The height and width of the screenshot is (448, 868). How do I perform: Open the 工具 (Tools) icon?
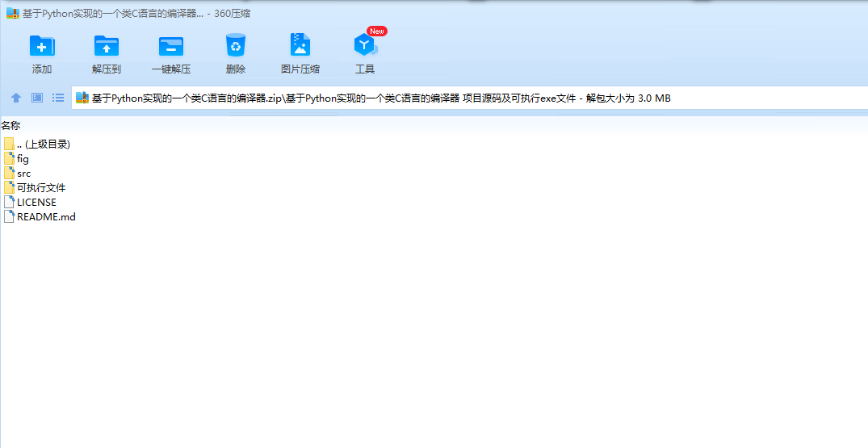(365, 46)
